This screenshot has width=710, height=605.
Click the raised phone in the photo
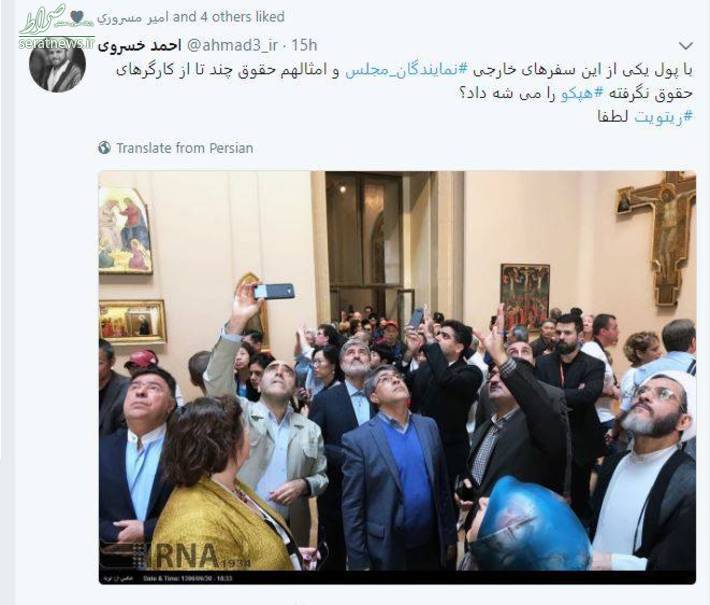tap(274, 291)
